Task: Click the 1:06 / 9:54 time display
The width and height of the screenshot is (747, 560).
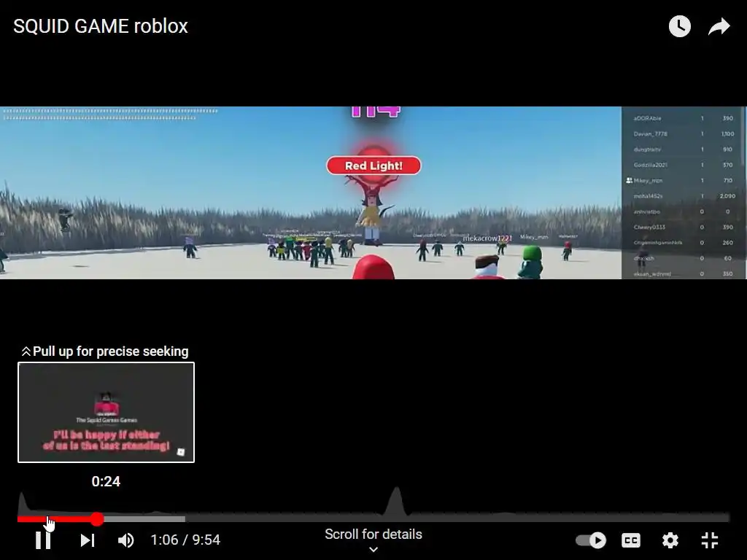Action: pyautogui.click(x=185, y=540)
